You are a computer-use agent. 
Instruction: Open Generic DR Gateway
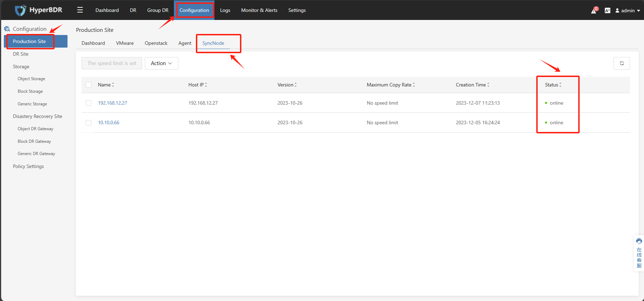[x=36, y=154]
